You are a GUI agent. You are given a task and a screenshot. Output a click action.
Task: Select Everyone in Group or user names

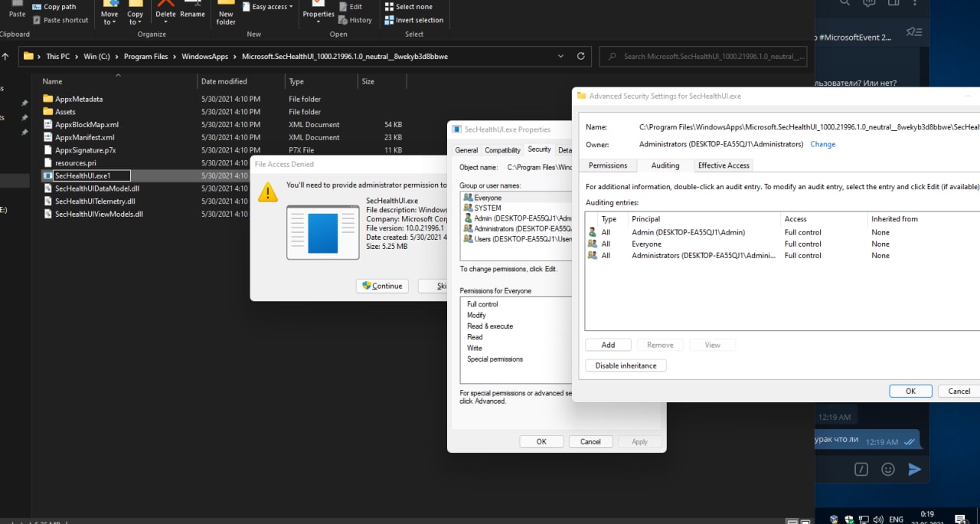517,198
